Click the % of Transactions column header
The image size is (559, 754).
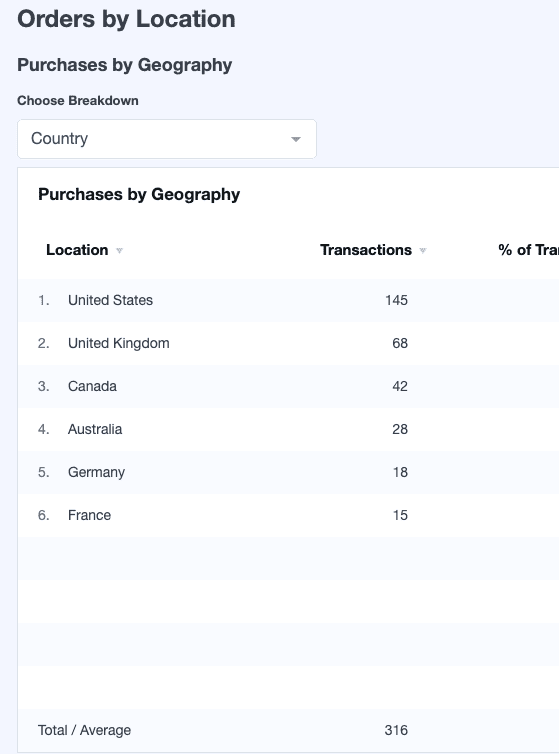[x=528, y=250]
